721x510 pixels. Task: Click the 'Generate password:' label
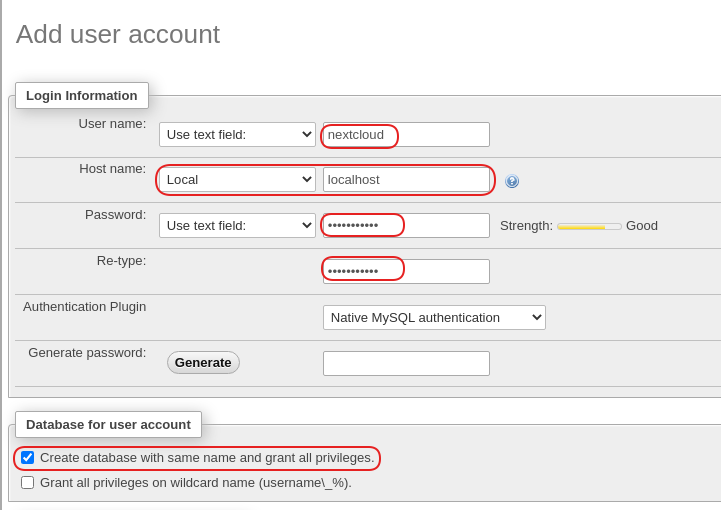pyautogui.click(x=87, y=353)
